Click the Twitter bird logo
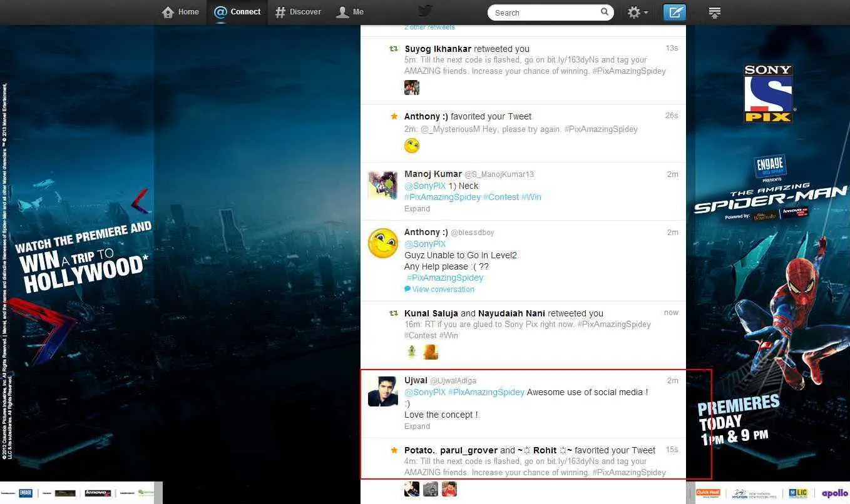The width and height of the screenshot is (850, 504). coord(426,11)
